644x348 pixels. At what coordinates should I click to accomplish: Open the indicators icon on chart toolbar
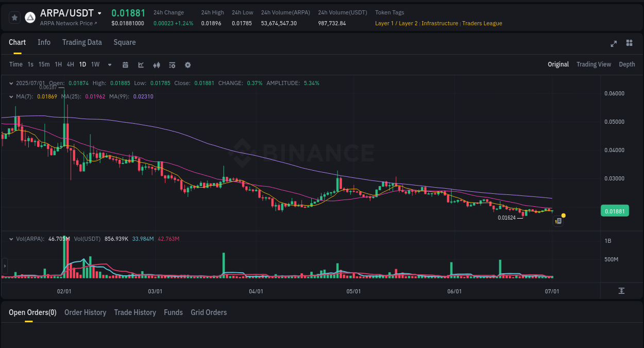(172, 64)
